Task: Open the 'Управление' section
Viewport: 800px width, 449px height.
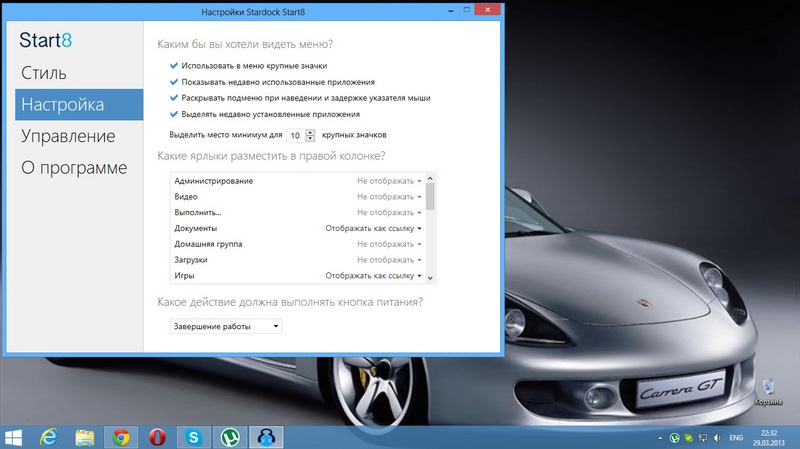Action: coord(68,136)
